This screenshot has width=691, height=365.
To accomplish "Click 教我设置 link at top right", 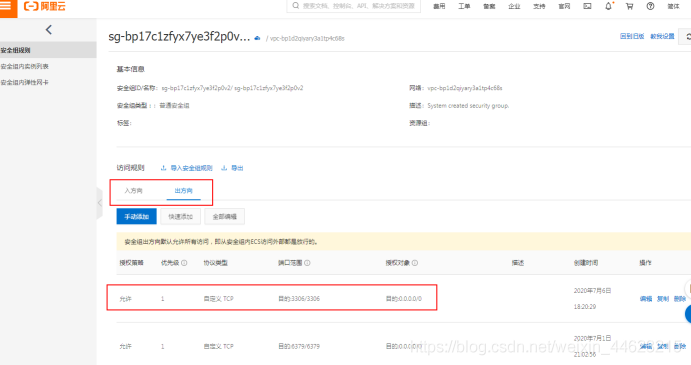I will point(662,36).
